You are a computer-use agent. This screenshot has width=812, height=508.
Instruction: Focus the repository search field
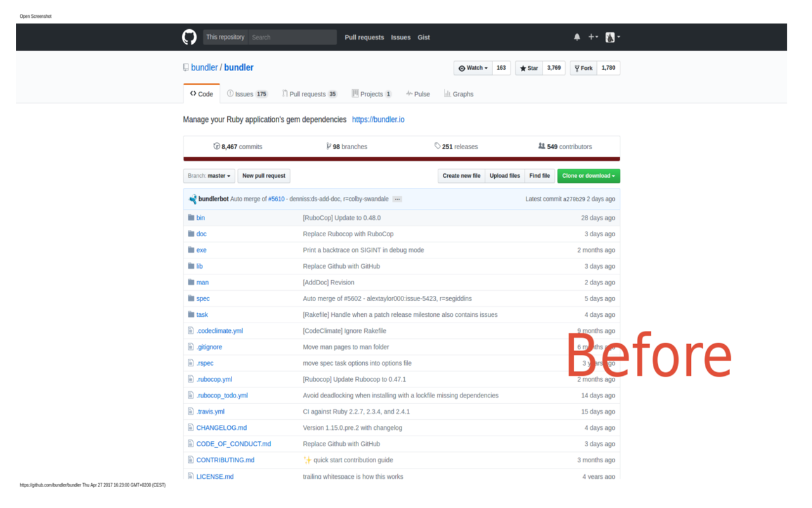[x=292, y=37]
